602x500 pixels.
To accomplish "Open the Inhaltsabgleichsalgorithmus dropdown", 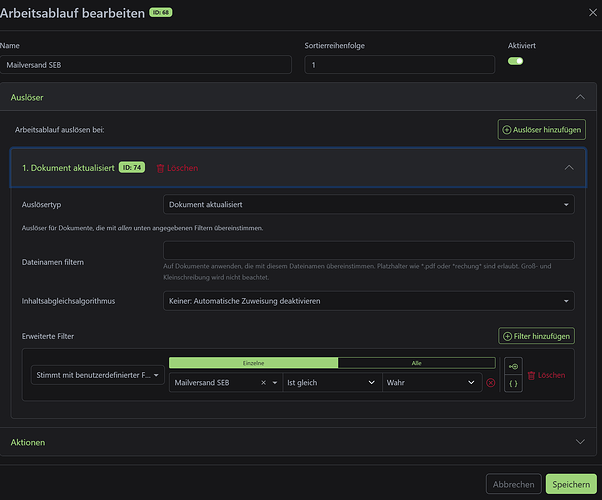I will point(368,300).
